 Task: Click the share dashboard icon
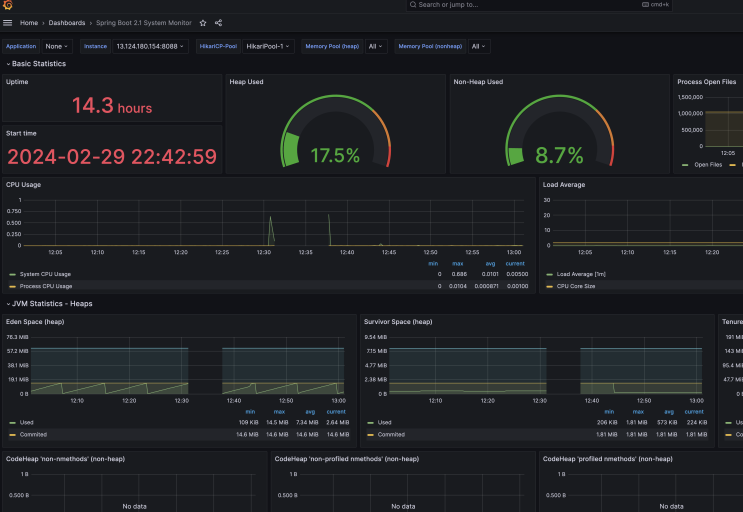218,23
